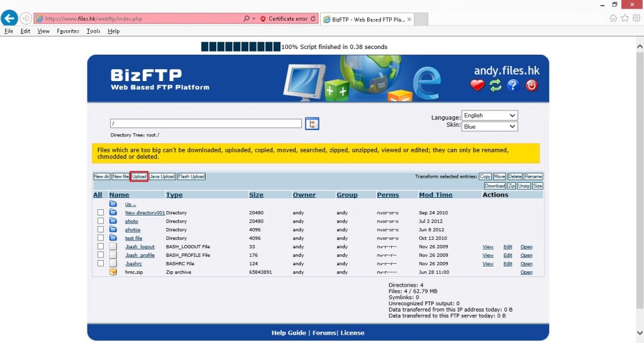Image resolution: width=644 pixels, height=343 pixels.
Task: Open the blue question mark help icon
Action: [513, 85]
